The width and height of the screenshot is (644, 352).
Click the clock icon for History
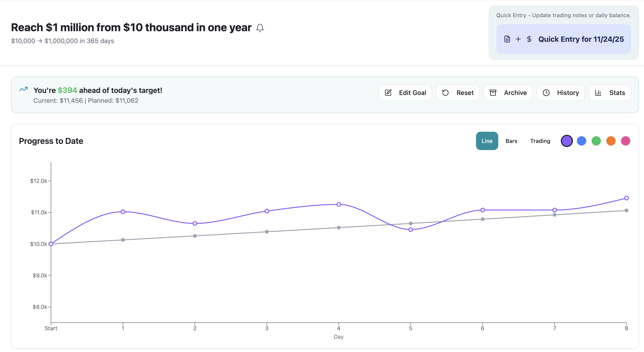[x=546, y=93]
